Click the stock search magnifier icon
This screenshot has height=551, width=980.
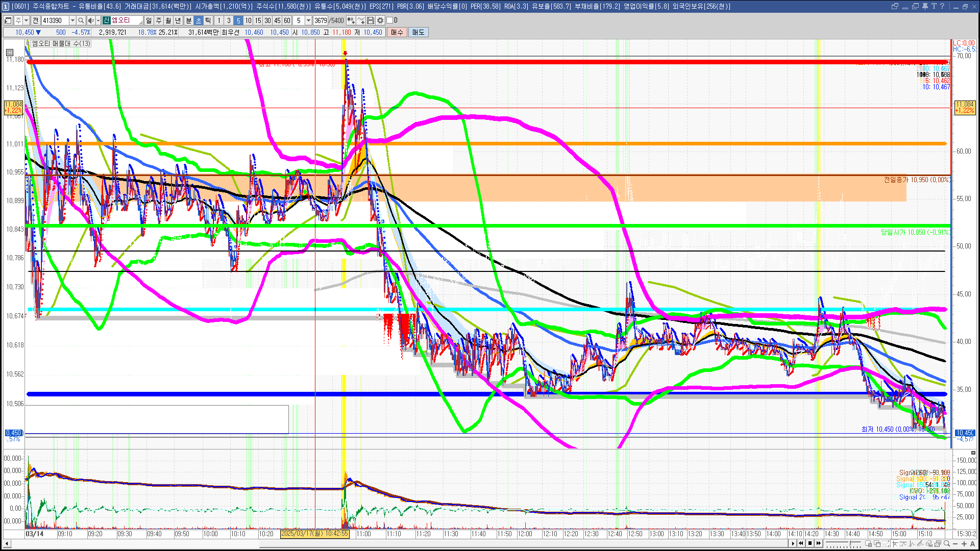point(81,20)
